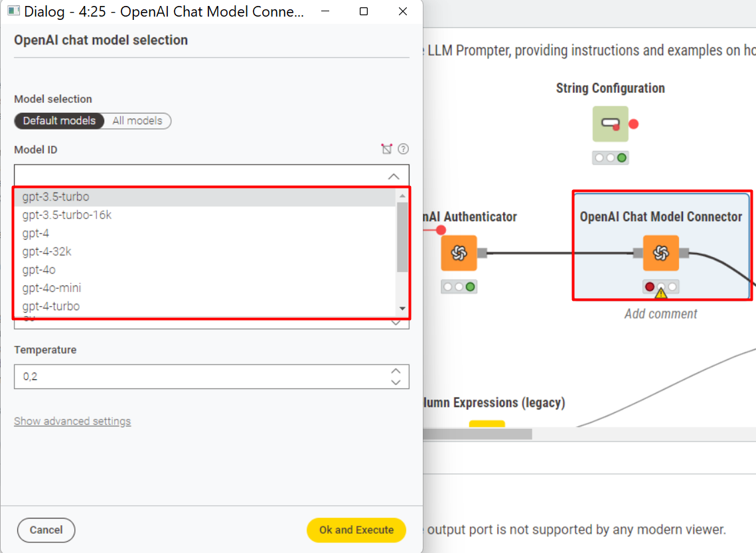
Task: Click the warning triangle on Chat Model Connector
Action: point(660,292)
